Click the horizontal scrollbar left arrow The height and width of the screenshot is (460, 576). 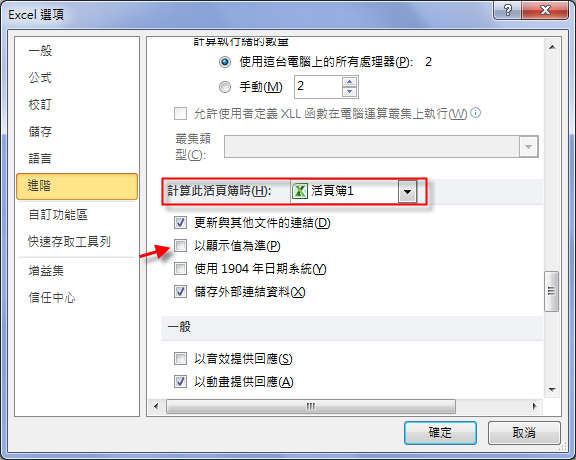(x=156, y=406)
